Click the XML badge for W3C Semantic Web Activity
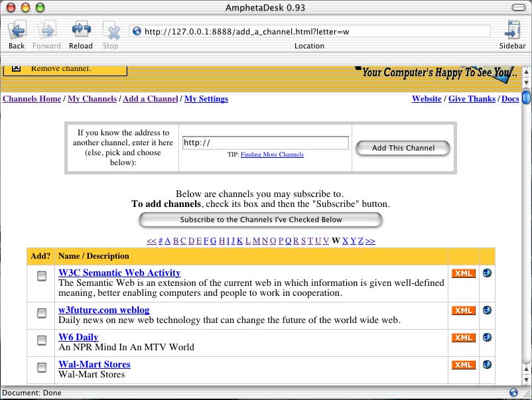Screen dimensions: 532x400 464,273
